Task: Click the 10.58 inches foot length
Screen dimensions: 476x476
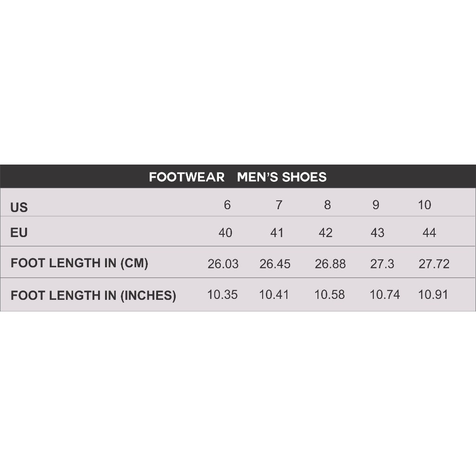Action: tap(330, 295)
